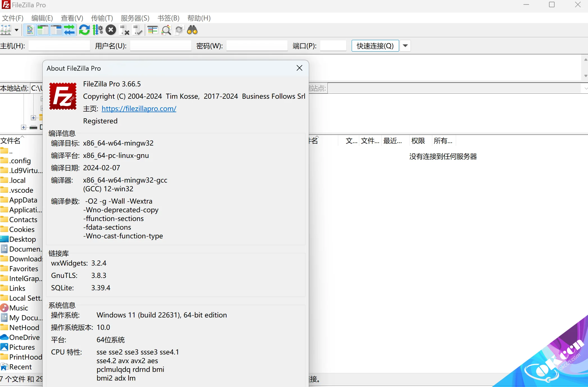This screenshot has width=588, height=387.
Task: Sort remote list by 权限 column
Action: 418,140
